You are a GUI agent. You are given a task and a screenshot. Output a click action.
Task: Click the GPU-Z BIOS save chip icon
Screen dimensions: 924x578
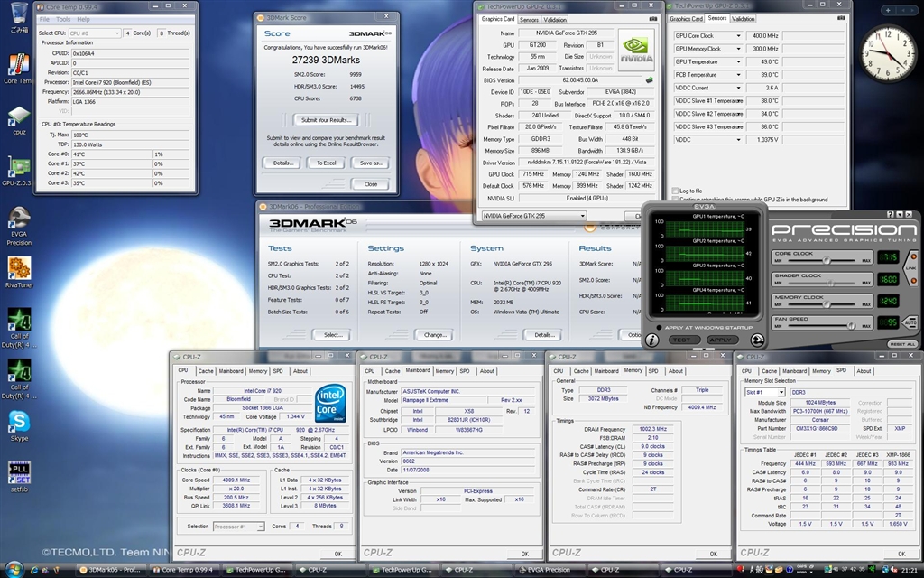point(649,79)
